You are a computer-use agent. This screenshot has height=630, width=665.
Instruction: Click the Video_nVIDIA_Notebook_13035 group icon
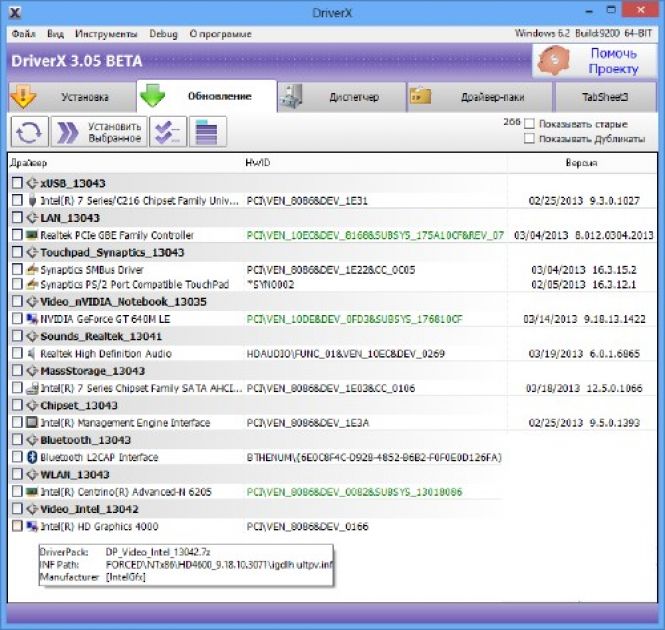[32, 302]
